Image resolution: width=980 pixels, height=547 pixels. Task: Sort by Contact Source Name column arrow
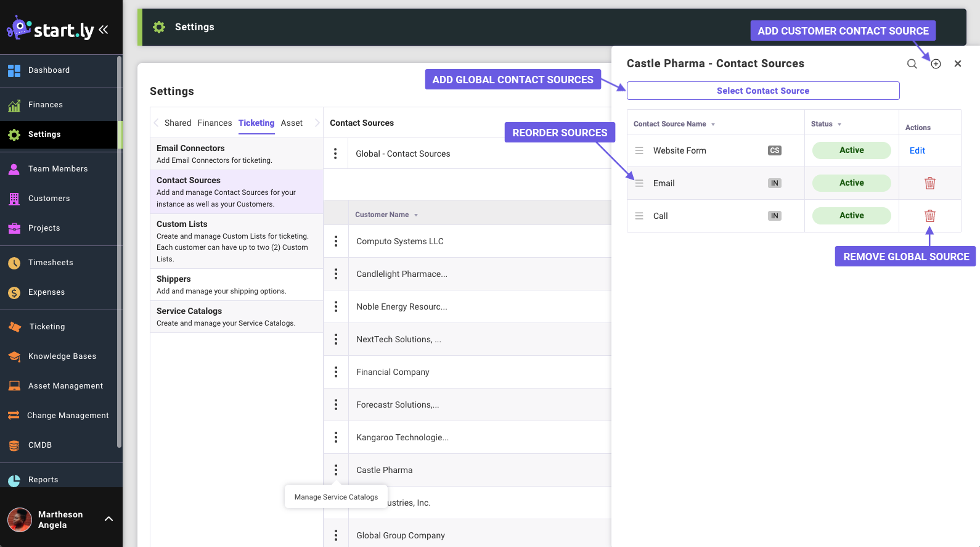point(713,125)
